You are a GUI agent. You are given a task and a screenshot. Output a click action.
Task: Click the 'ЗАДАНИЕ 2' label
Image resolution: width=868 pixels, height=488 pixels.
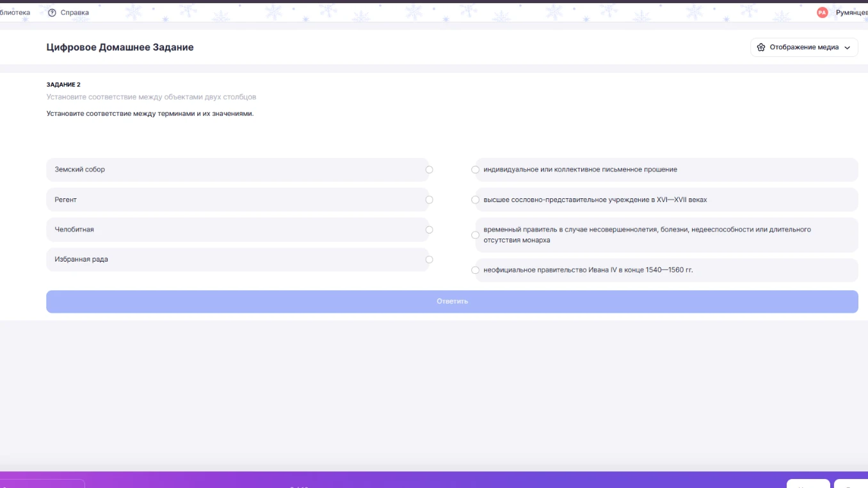pyautogui.click(x=63, y=84)
